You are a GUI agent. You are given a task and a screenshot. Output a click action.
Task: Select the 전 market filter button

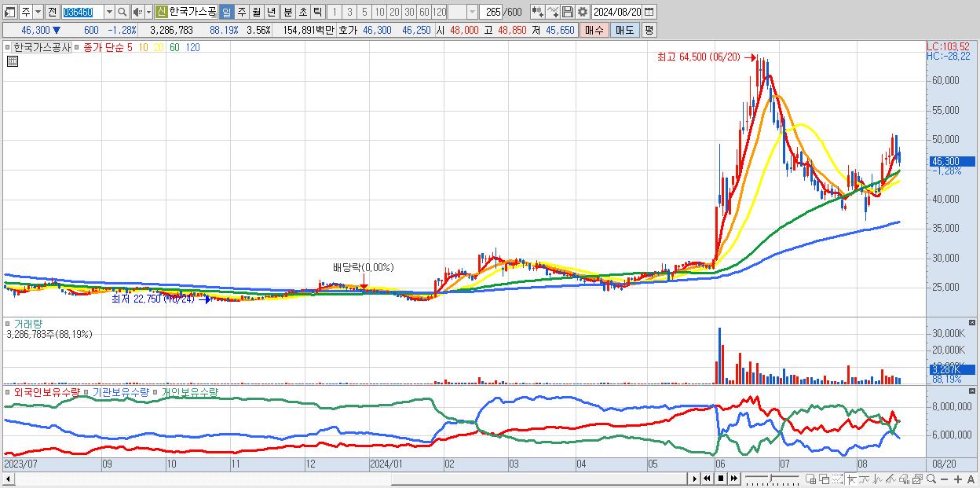point(52,12)
